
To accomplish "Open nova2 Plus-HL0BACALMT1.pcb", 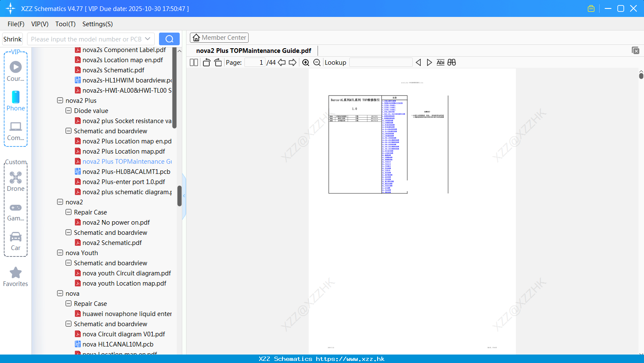I will [x=126, y=172].
